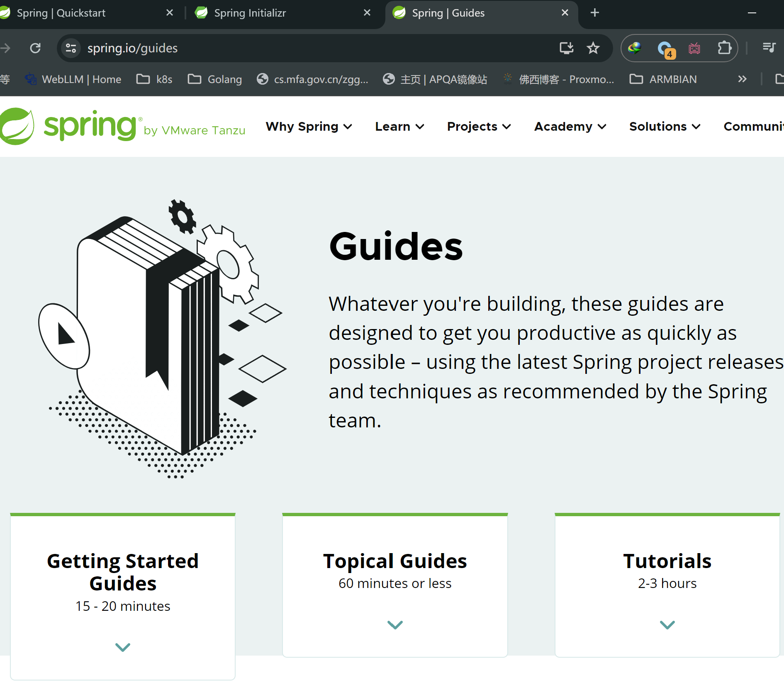Click the '15 - 20 minutes' text
Screen dimensions: 784x683
pyautogui.click(x=123, y=606)
